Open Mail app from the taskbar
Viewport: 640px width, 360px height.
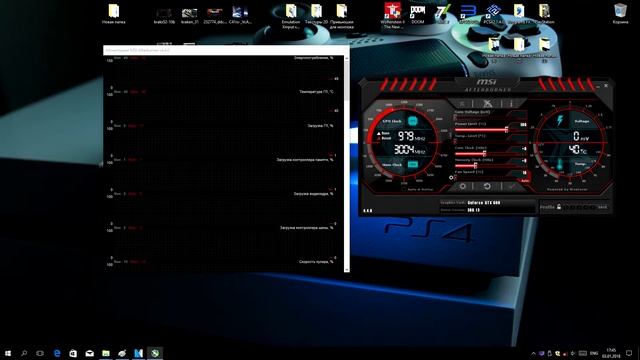click(89, 353)
